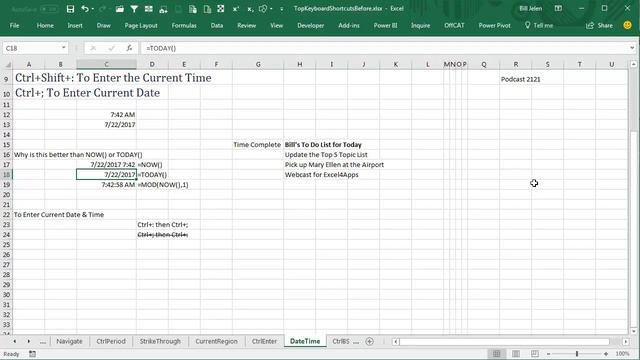The height and width of the screenshot is (360, 640).
Task: Click inside the formula bar =TODAY()
Action: coord(384,48)
